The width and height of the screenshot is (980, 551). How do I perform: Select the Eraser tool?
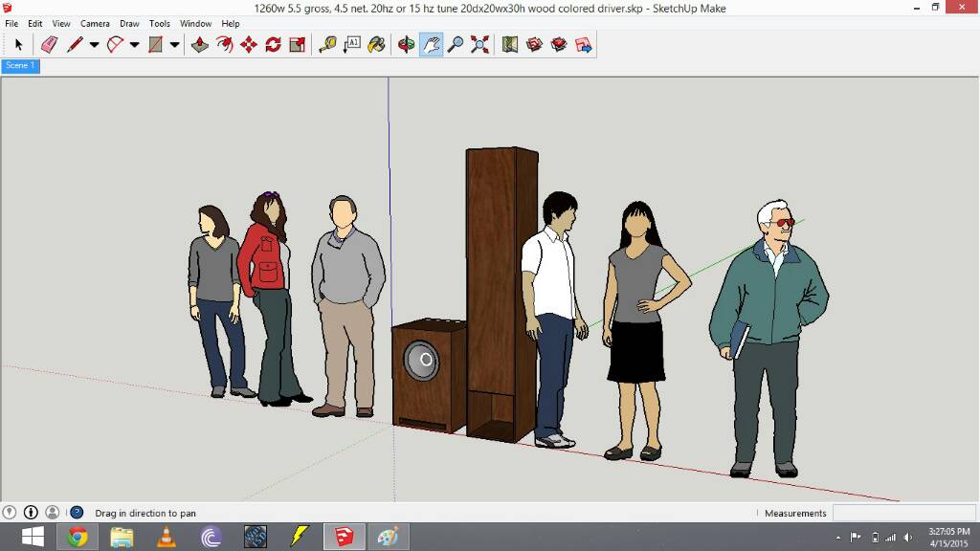(x=49, y=44)
